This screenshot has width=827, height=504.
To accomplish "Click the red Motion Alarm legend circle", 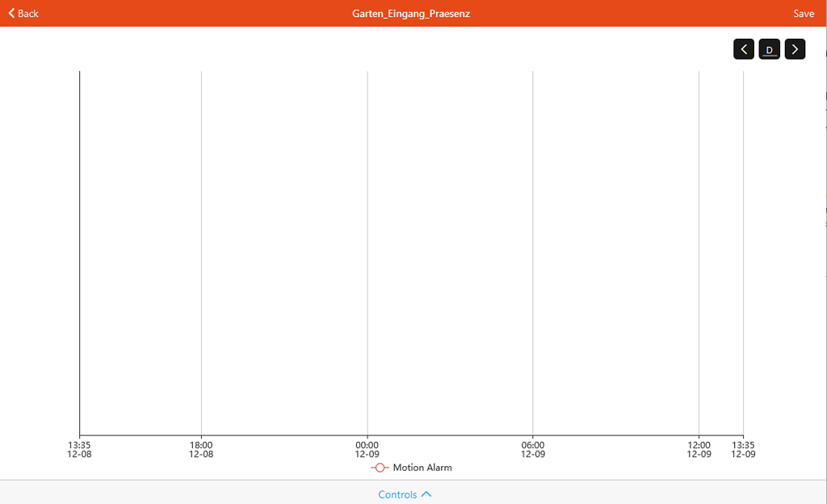I will tap(380, 467).
